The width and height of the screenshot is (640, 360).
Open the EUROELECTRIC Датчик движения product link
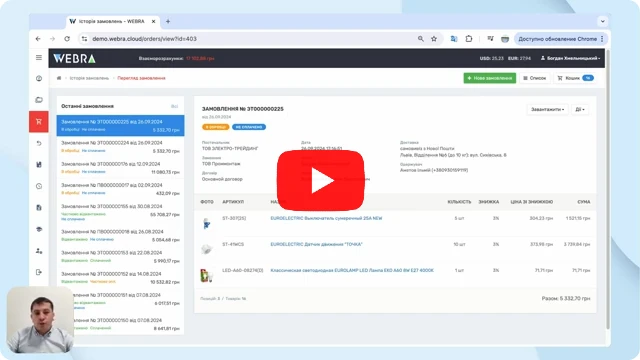click(316, 244)
